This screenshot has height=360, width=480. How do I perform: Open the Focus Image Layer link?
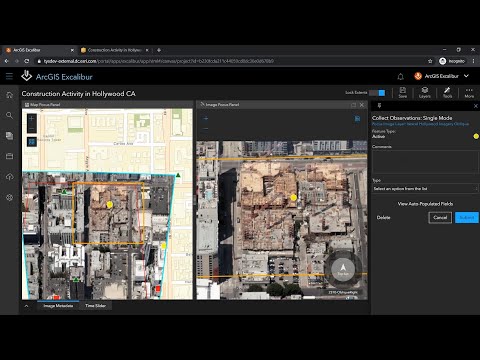[420, 124]
